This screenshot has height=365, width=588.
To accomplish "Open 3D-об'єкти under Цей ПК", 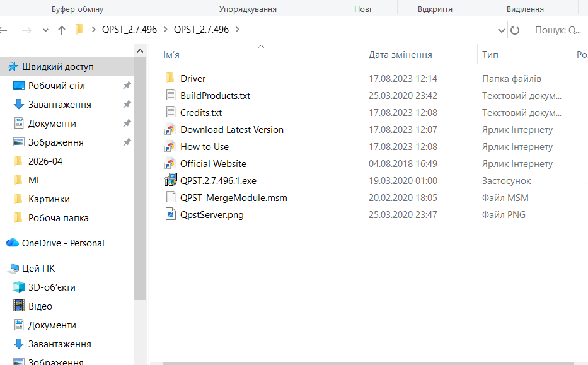I will pyautogui.click(x=52, y=287).
